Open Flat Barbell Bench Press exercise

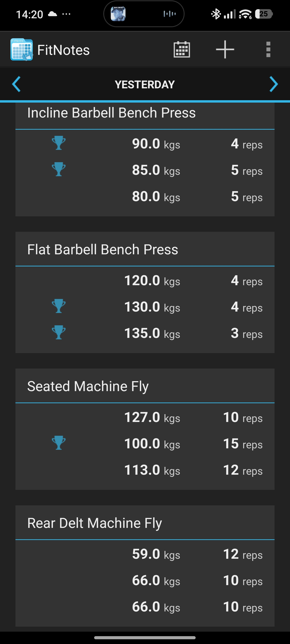click(x=103, y=250)
